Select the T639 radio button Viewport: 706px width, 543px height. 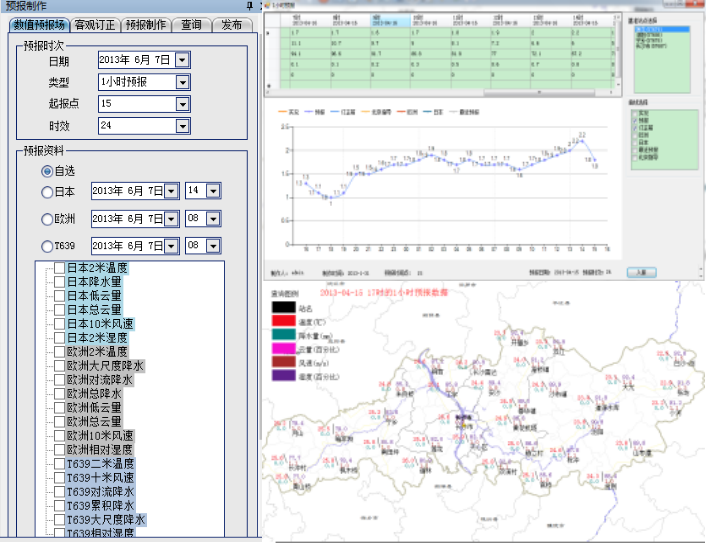pos(48,246)
